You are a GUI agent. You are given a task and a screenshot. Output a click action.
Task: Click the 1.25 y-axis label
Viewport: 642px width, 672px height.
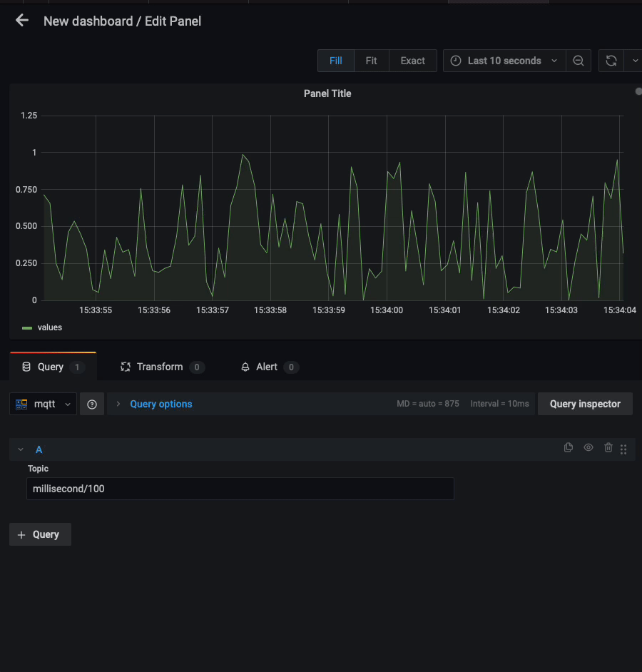[29, 116]
